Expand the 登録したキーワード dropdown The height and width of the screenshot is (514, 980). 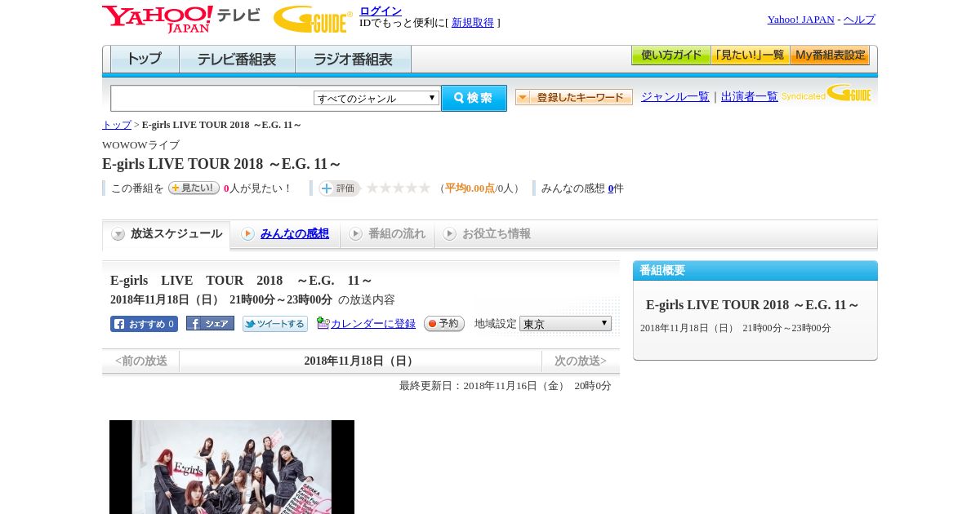tap(574, 97)
